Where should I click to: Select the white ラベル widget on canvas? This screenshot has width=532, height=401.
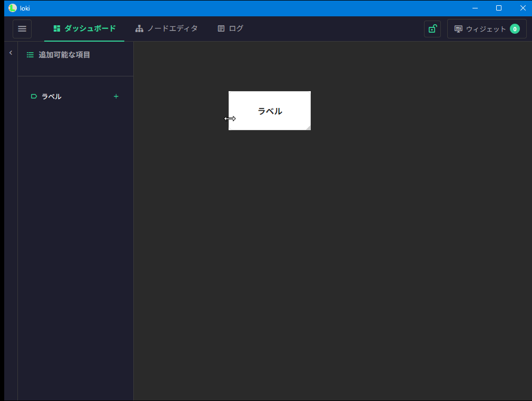point(270,111)
